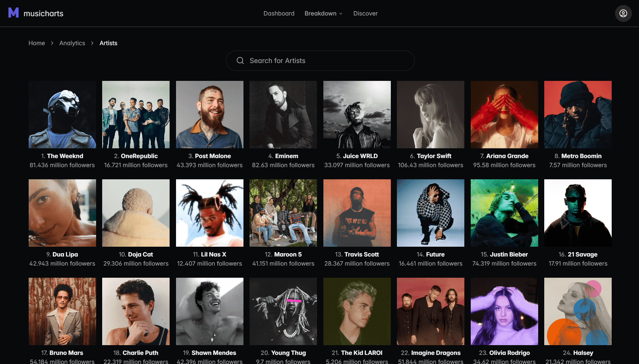Open the user account profile icon
The width and height of the screenshot is (639, 364).
(623, 13)
